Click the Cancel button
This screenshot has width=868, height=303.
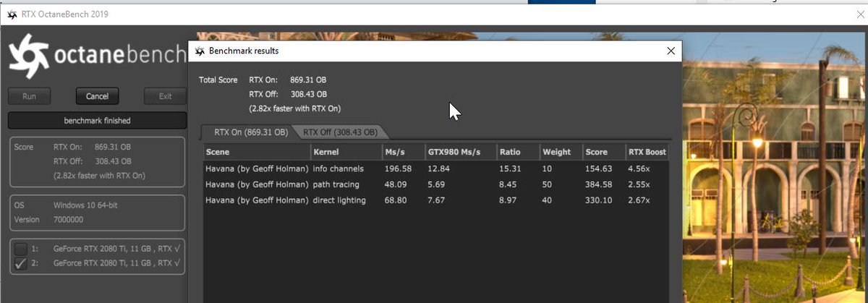click(x=97, y=96)
